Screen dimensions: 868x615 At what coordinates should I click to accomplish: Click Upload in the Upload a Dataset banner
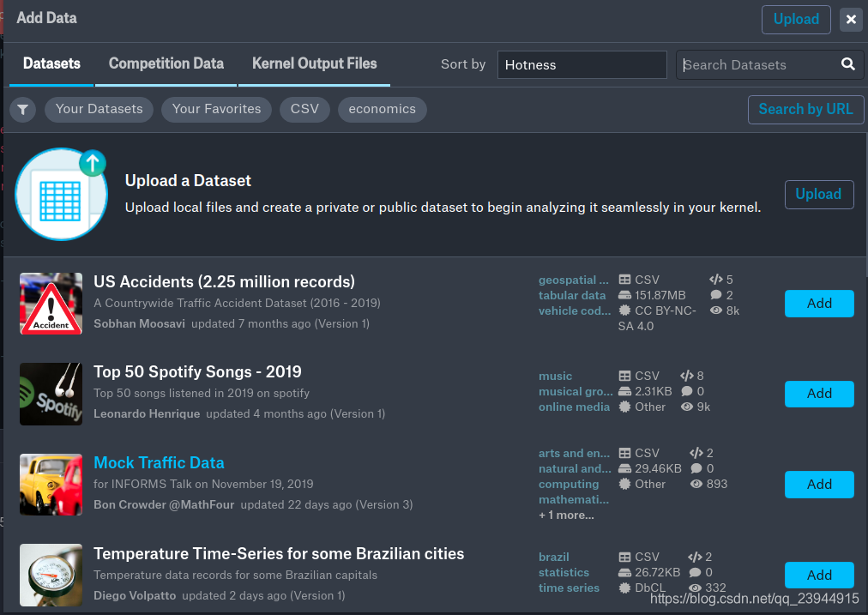click(x=819, y=195)
